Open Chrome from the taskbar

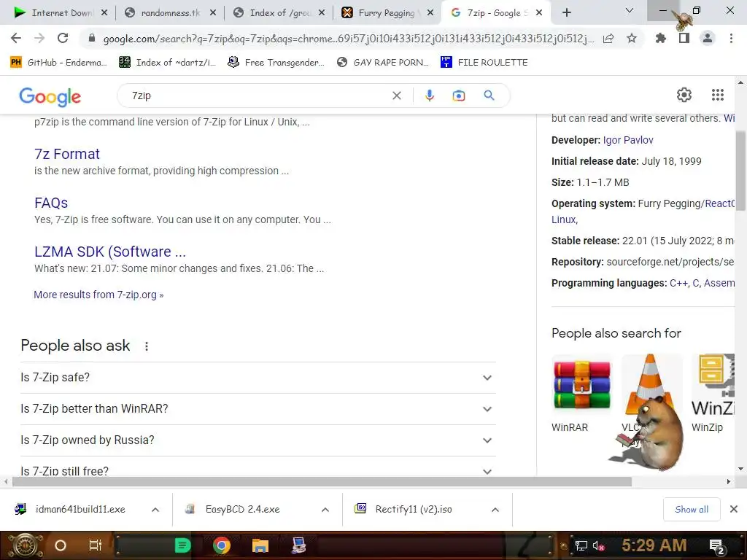coord(222,545)
